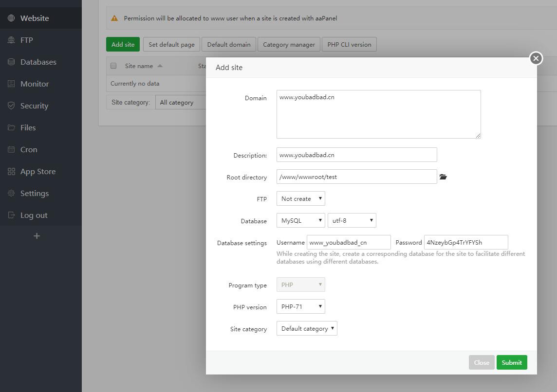The width and height of the screenshot is (557, 392).
Task: Open App Store from sidebar menu
Action: (37, 171)
